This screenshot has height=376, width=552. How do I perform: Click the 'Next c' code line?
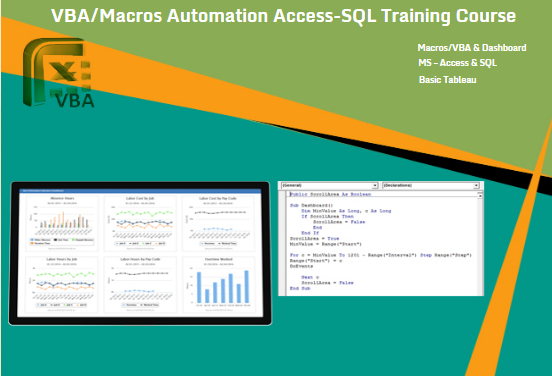click(x=310, y=277)
